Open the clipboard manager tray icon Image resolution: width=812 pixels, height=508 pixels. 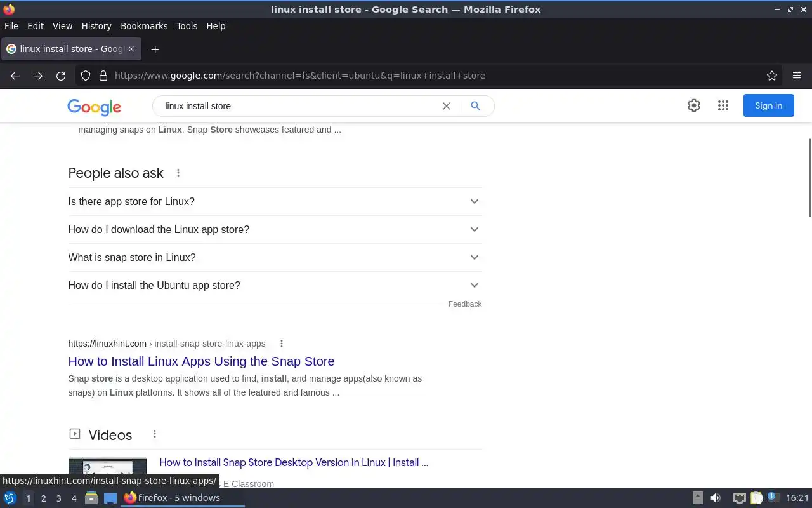click(x=756, y=498)
